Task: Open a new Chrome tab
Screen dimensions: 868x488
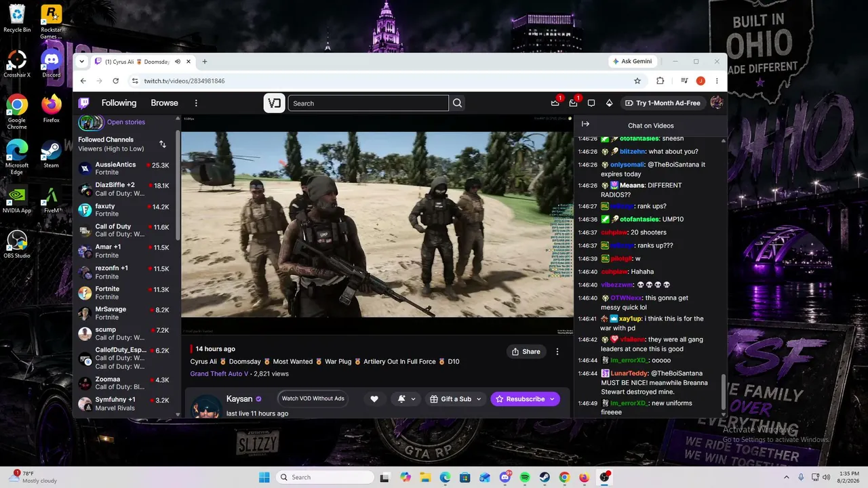Action: click(204, 62)
